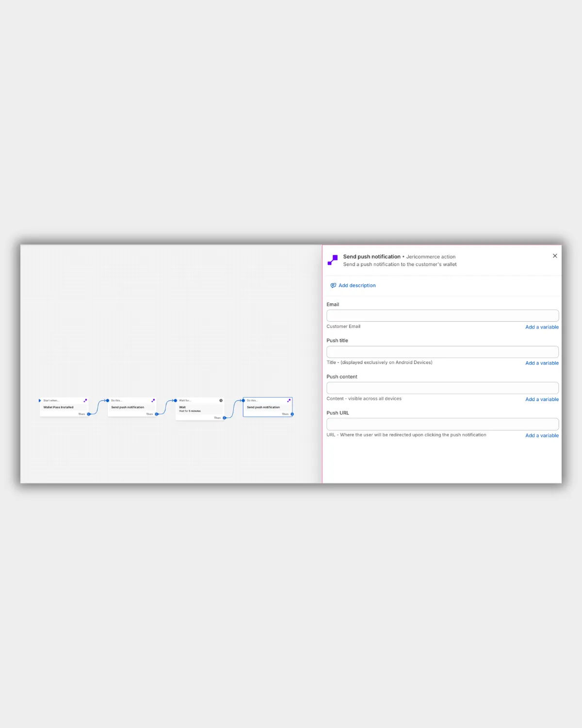The image size is (582, 728).
Task: Click into the Push title field
Action: [x=442, y=352]
